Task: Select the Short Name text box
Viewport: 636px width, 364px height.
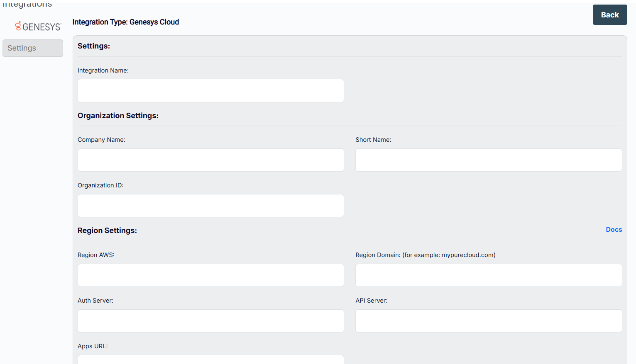Action: [488, 160]
